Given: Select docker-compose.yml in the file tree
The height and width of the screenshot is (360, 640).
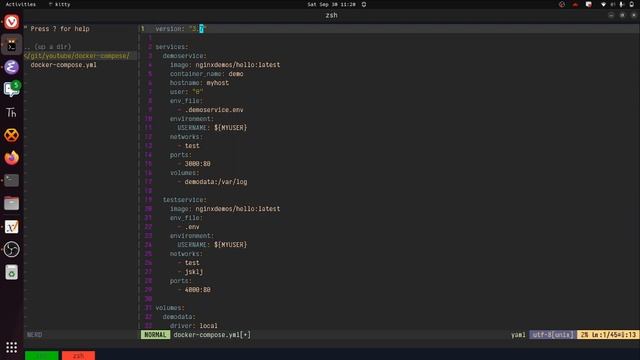Looking at the screenshot, I should (64, 65).
